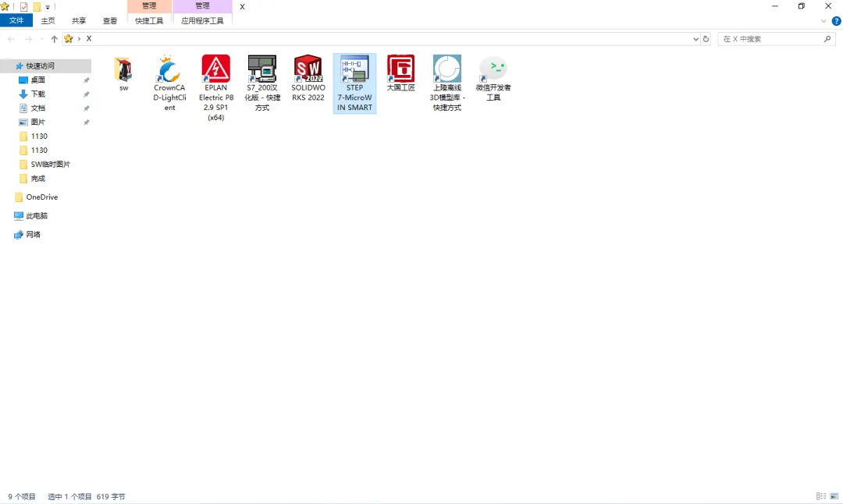Image resolution: width=843 pixels, height=504 pixels.
Task: Select the S7_200汉化版 shortcut icon
Action: [261, 69]
